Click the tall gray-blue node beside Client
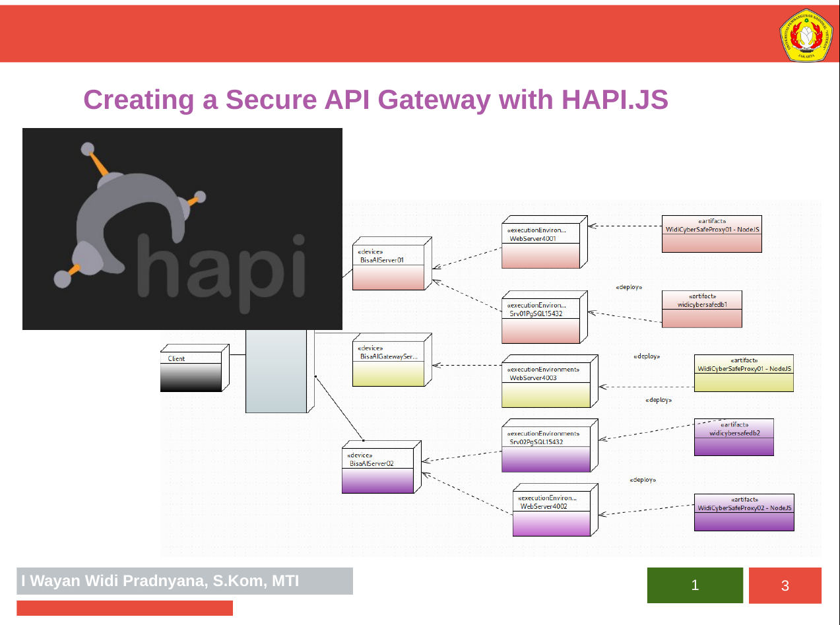 click(x=280, y=371)
